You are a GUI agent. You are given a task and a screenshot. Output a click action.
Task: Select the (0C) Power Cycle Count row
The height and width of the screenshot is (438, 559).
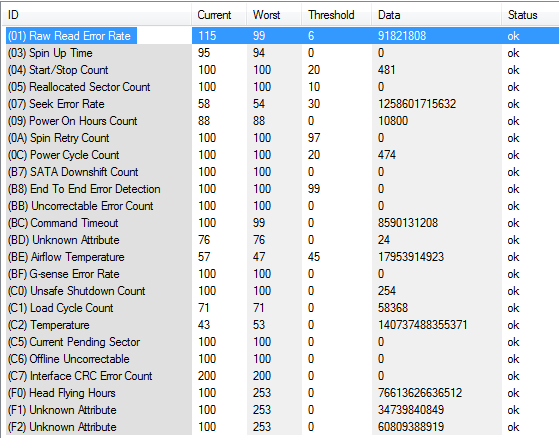[x=281, y=155]
